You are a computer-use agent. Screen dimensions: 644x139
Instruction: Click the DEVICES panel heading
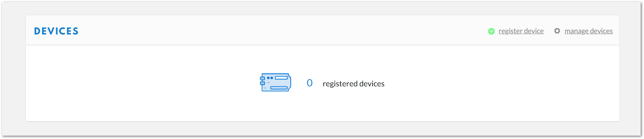[x=56, y=31]
